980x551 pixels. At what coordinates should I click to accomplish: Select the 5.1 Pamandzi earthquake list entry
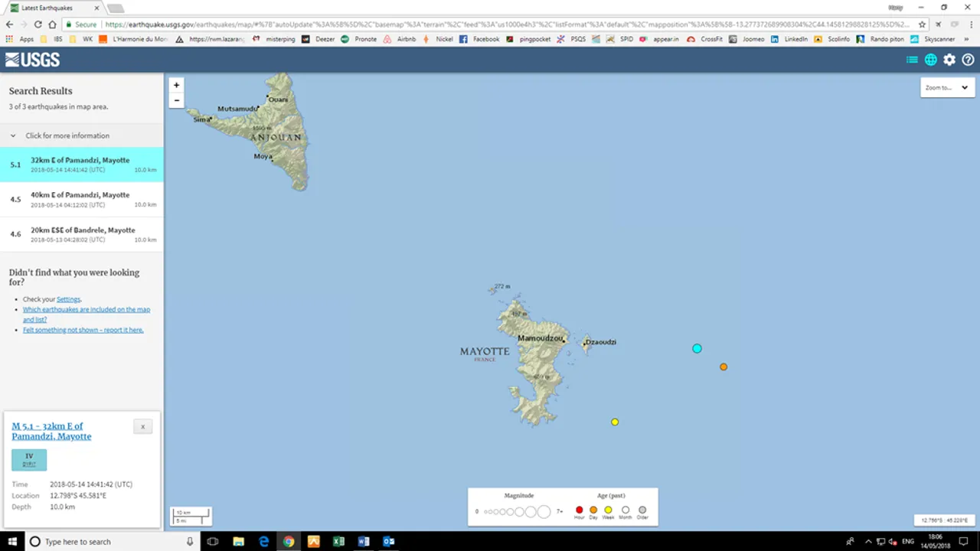pyautogui.click(x=82, y=165)
